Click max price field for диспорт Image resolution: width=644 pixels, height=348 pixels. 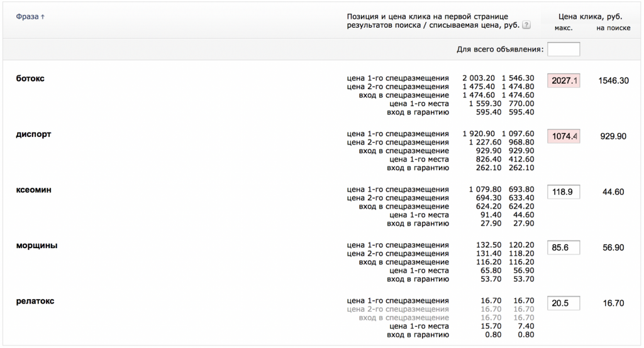tap(563, 136)
